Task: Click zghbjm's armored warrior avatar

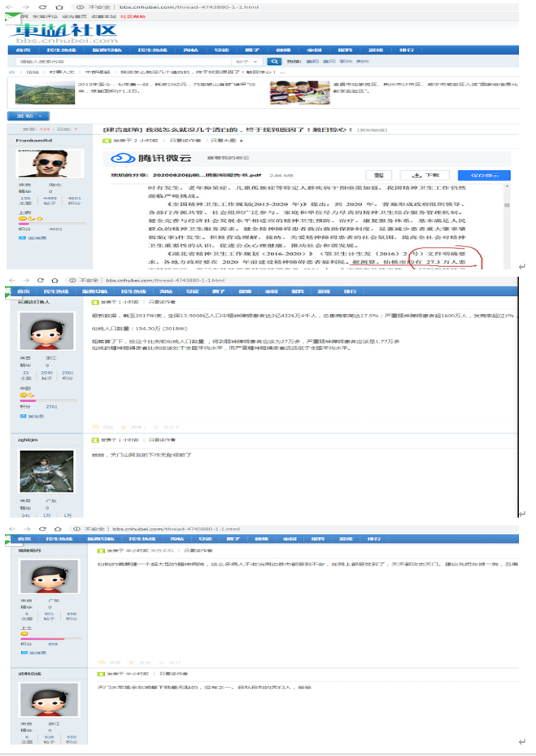Action: [46, 471]
